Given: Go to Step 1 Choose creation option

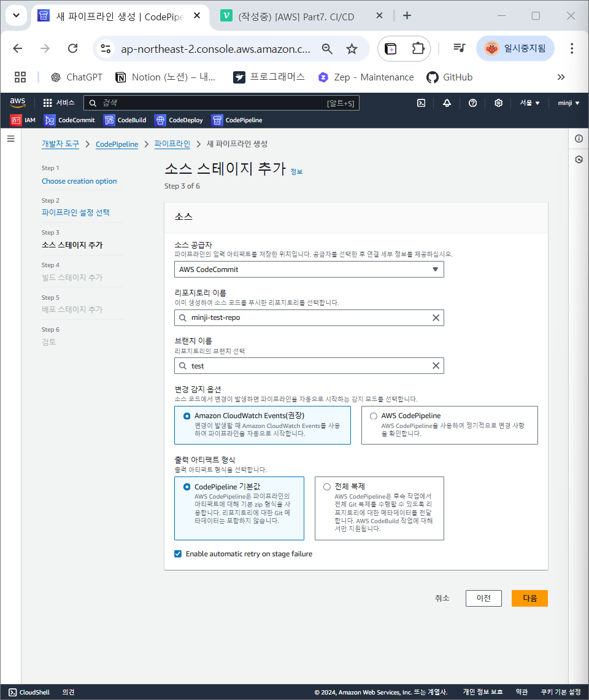Looking at the screenshot, I should tap(79, 181).
